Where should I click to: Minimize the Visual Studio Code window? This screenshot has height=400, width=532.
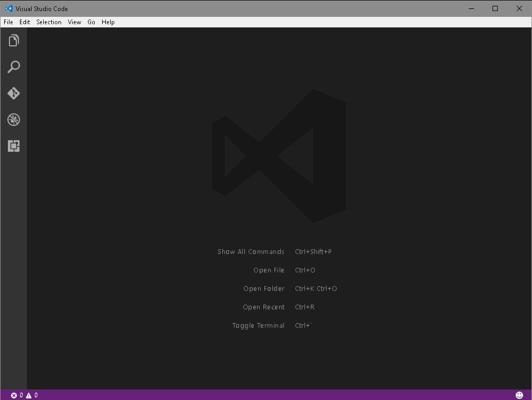(471, 8)
